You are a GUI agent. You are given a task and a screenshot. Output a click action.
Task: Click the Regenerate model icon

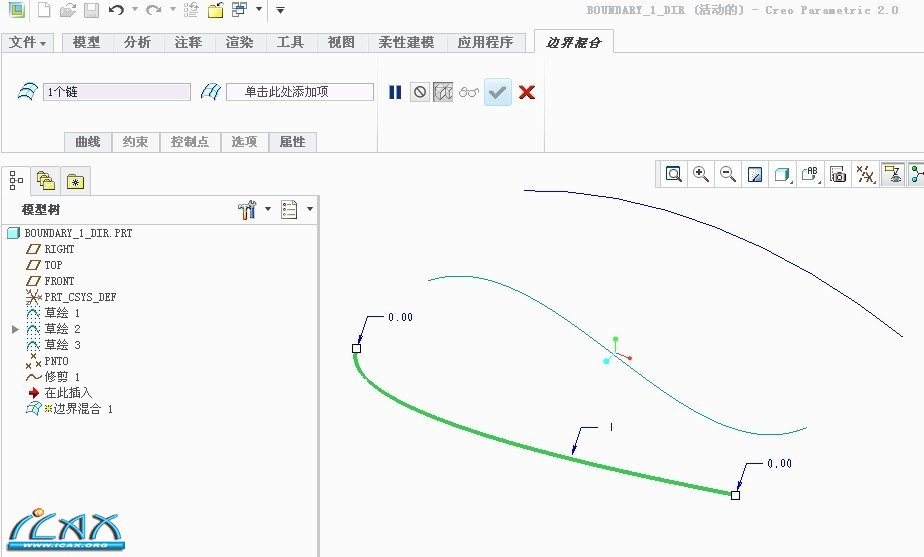(x=190, y=9)
